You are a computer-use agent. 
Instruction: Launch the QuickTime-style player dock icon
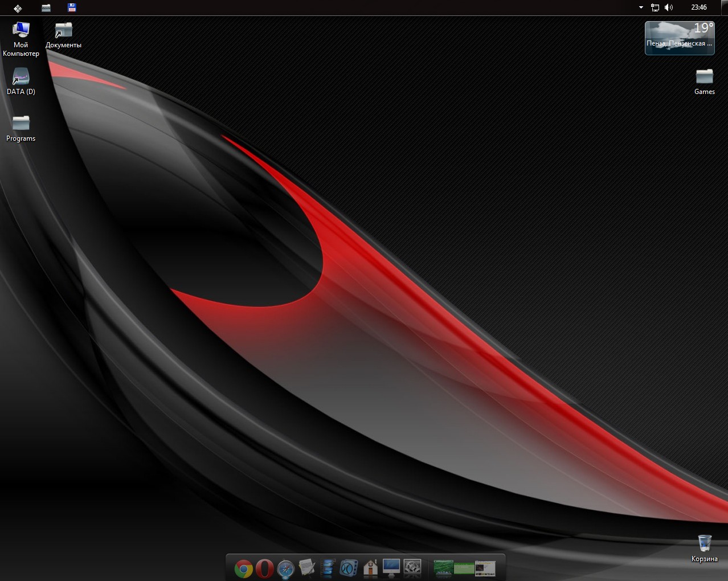(349, 567)
